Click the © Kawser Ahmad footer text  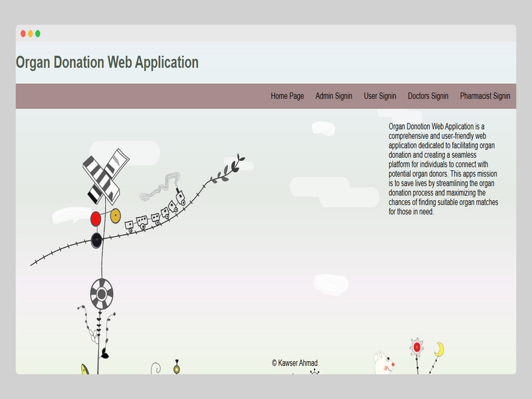pos(295,363)
